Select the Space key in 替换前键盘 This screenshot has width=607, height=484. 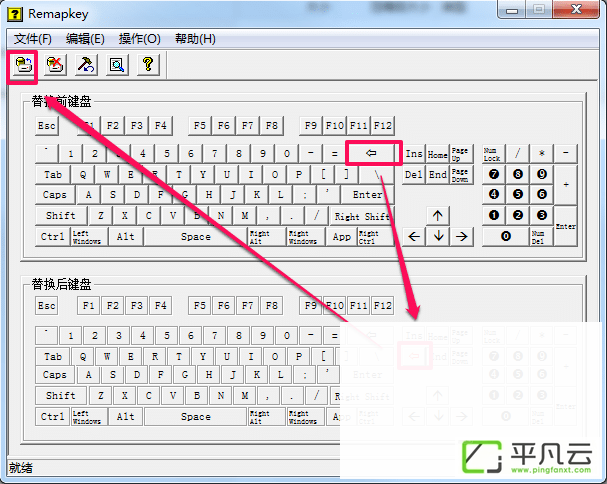(x=195, y=237)
